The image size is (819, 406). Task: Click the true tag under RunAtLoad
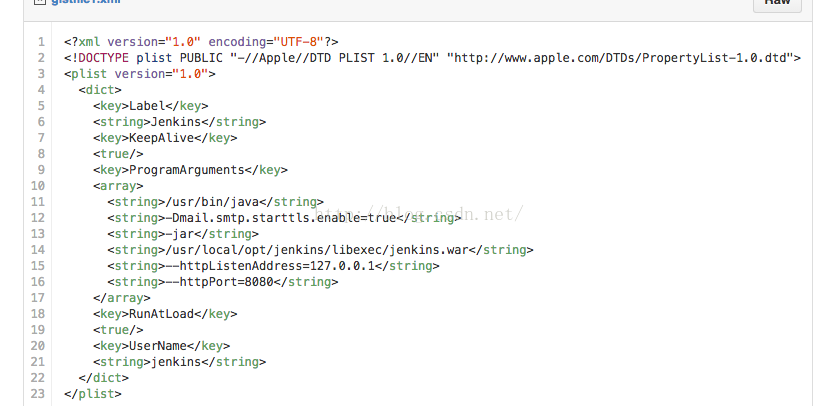[x=118, y=330]
